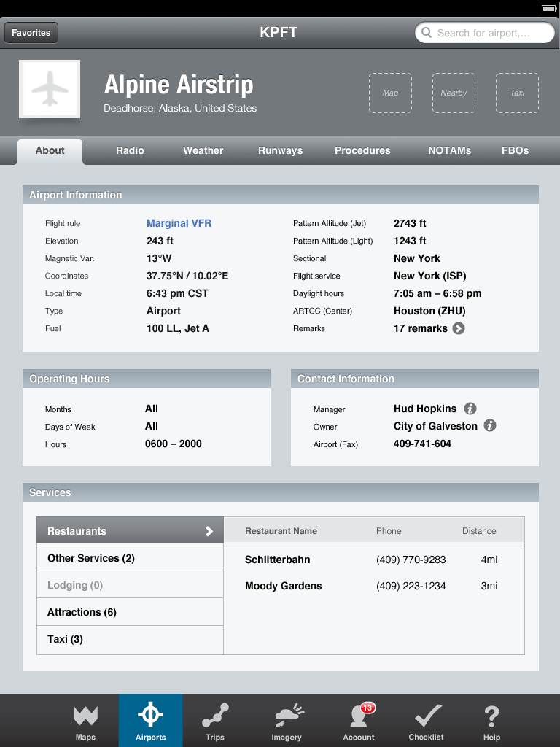Click coordinates 37.75°N / 10.02°E
Viewport: 560px width, 747px height.
(x=187, y=276)
